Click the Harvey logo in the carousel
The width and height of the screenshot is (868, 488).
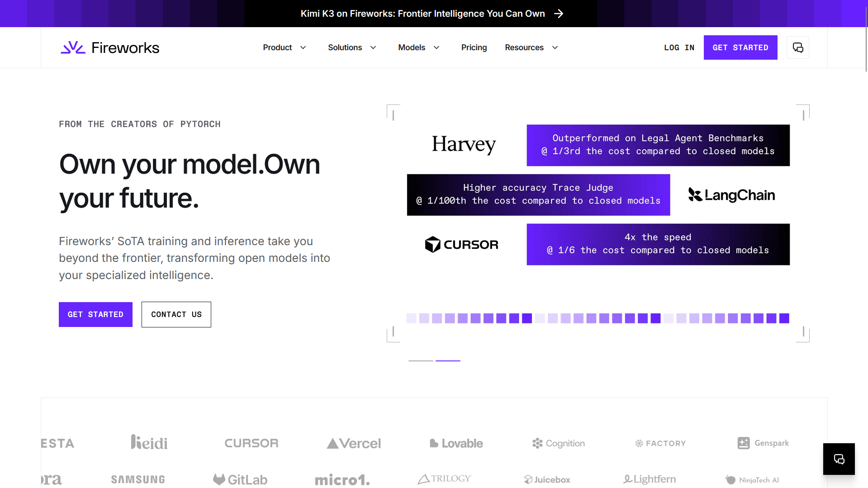click(x=464, y=145)
